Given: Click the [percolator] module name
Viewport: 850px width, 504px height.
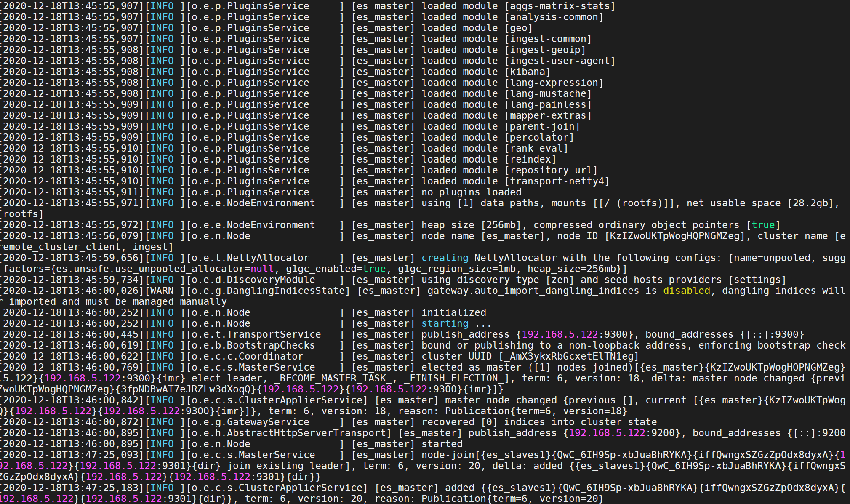Looking at the screenshot, I should 539,138.
